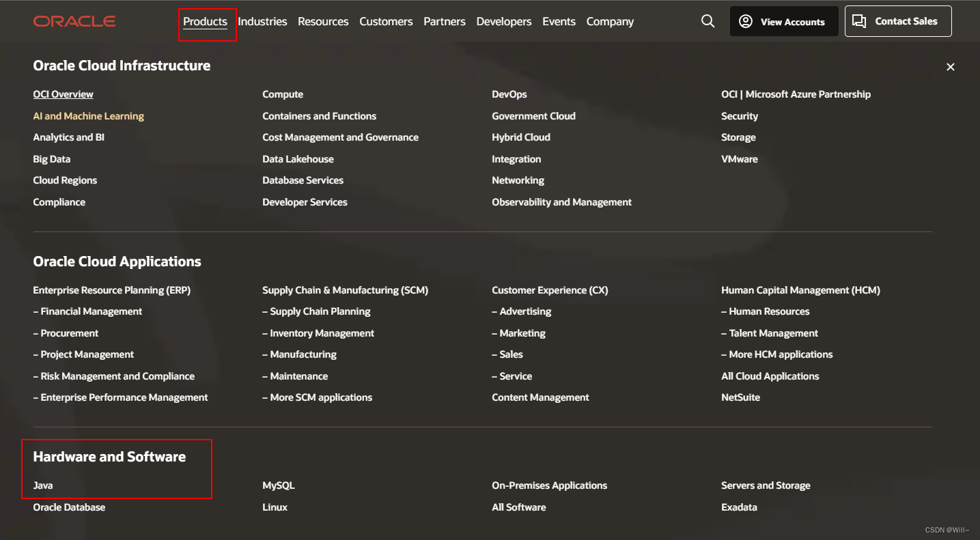Open More SCM applications
Screen dimensions: 980x540
click(x=318, y=397)
